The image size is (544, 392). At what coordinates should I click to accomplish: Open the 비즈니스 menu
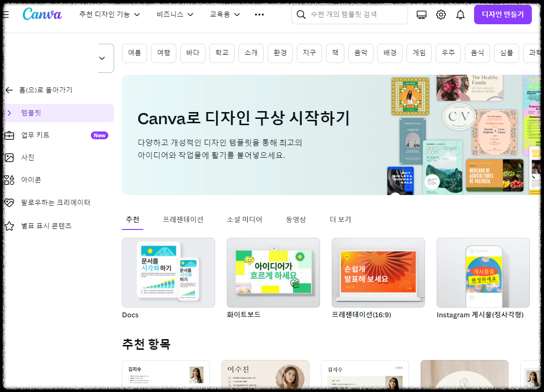(175, 15)
